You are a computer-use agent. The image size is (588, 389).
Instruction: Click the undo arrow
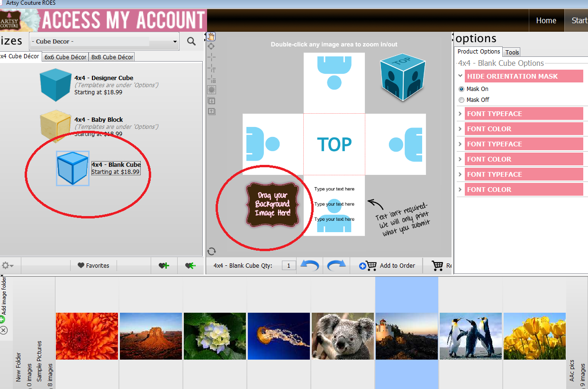[310, 266]
